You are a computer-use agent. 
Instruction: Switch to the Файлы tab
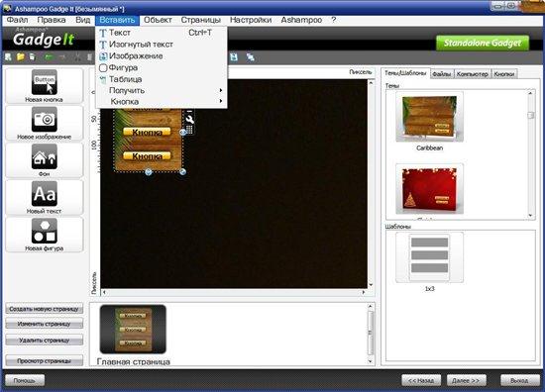pyautogui.click(x=441, y=74)
